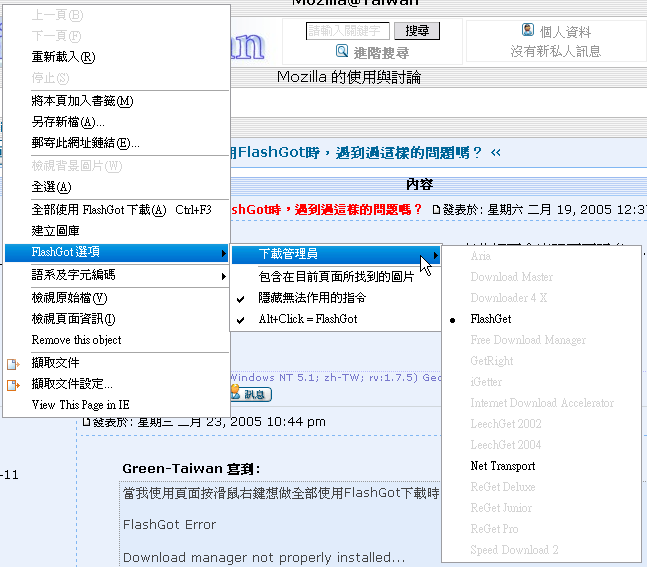The image size is (647, 567).
Task: Toggle Alt+Click = FlashGot option
Action: 336,319
